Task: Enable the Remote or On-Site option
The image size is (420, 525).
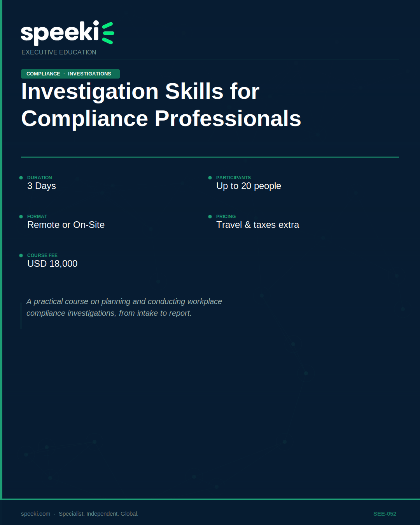Action: click(x=66, y=224)
